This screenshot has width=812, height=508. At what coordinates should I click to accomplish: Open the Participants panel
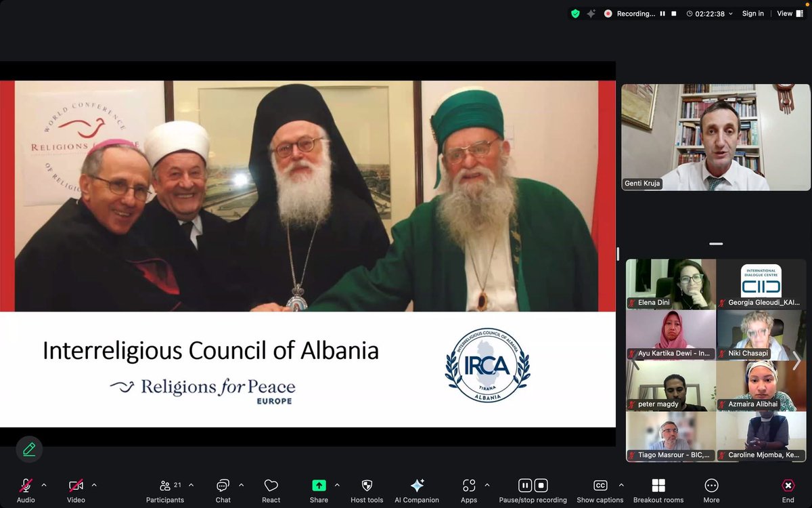[x=165, y=490]
